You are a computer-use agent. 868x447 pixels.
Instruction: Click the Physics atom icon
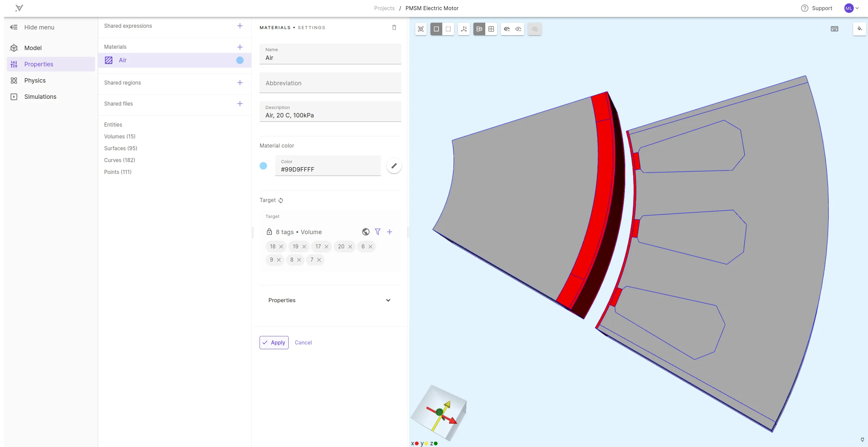14,81
